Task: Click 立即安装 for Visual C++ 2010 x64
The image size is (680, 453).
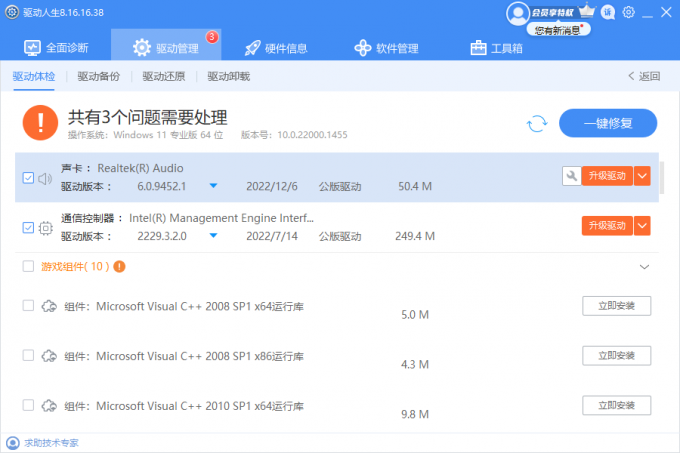Action: pos(616,406)
